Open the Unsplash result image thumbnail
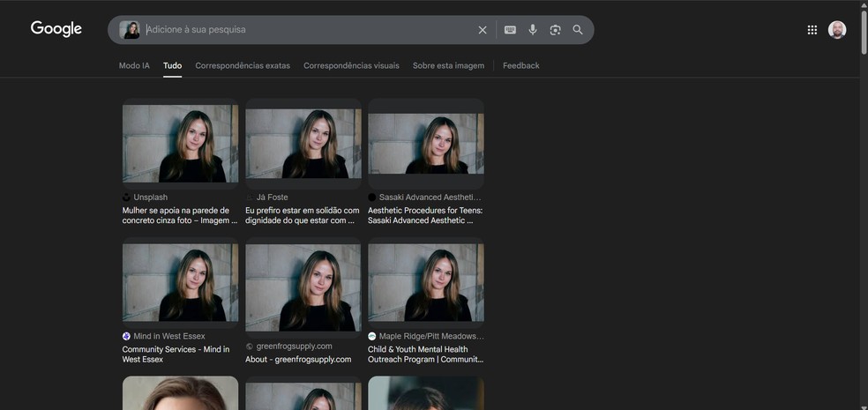The width and height of the screenshot is (868, 410). [181, 144]
